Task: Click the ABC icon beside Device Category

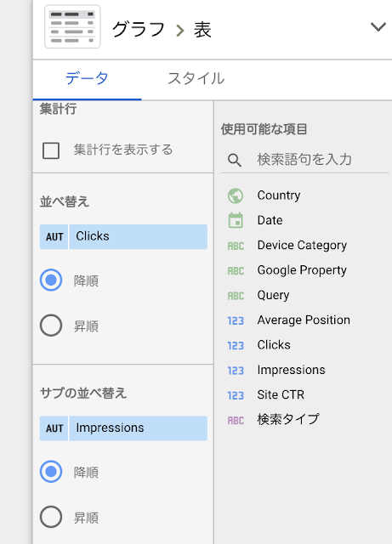Action: pos(236,246)
